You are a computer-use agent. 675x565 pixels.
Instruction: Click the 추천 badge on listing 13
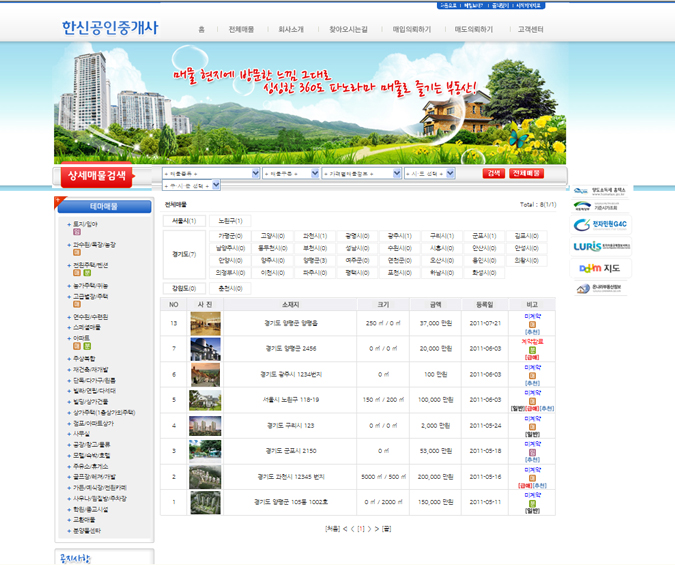click(532, 331)
